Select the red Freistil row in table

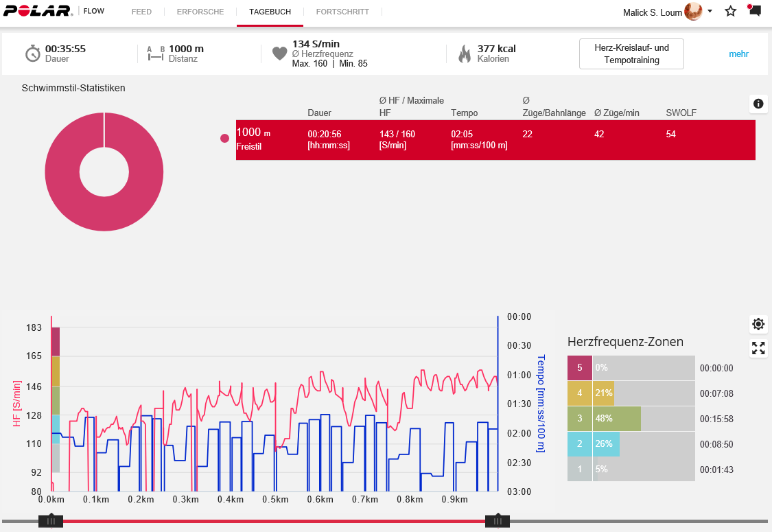[x=495, y=140]
